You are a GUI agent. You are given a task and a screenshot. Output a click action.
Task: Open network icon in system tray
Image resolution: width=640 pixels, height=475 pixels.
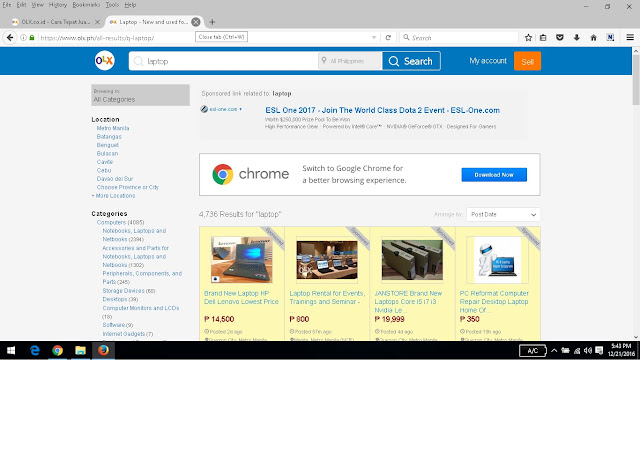[577, 351]
